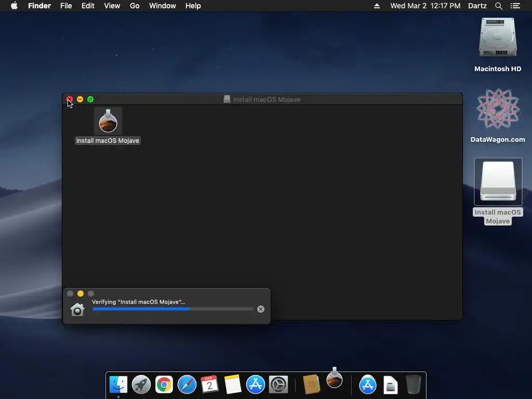
Task: Launch Safari from the Dock
Action: pyautogui.click(x=187, y=384)
